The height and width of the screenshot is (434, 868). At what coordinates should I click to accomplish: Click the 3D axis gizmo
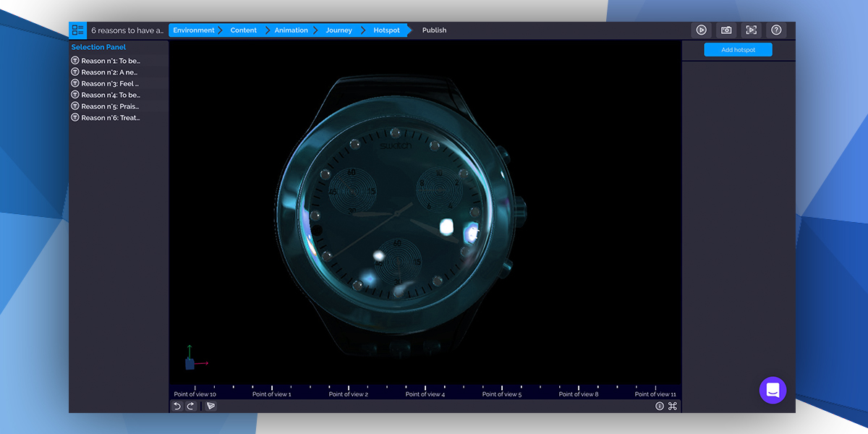[195, 358]
